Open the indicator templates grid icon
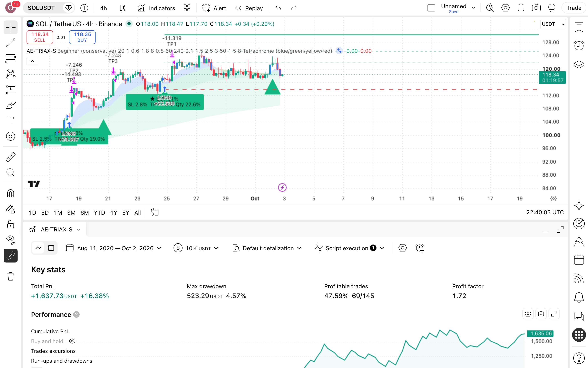Image resolution: width=588 pixels, height=368 pixels. (187, 8)
